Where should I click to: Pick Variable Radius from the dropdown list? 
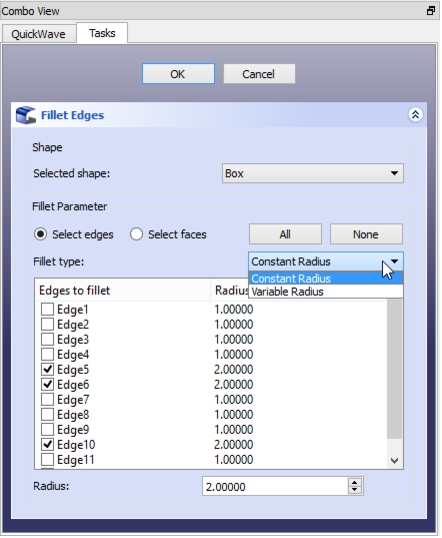pos(325,292)
